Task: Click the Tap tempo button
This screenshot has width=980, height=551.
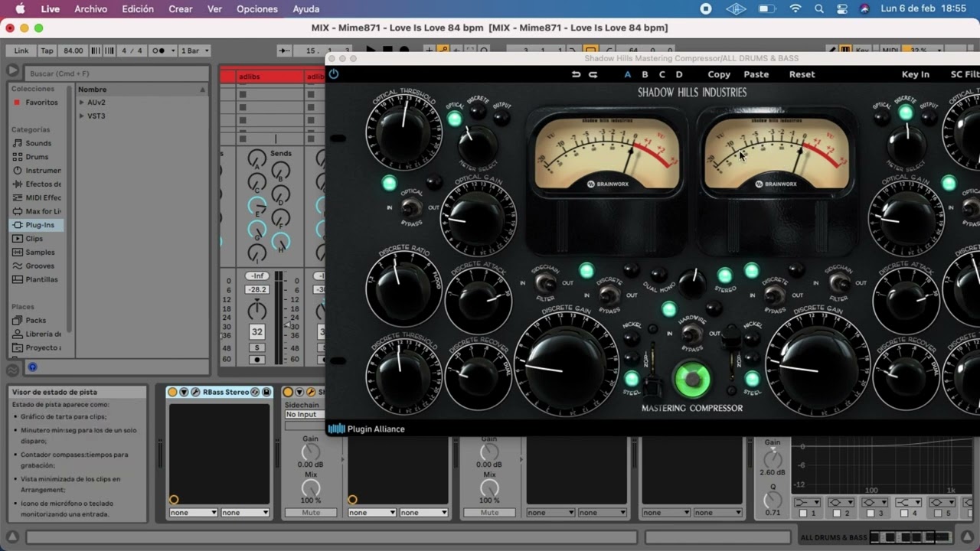Action: click(x=47, y=51)
